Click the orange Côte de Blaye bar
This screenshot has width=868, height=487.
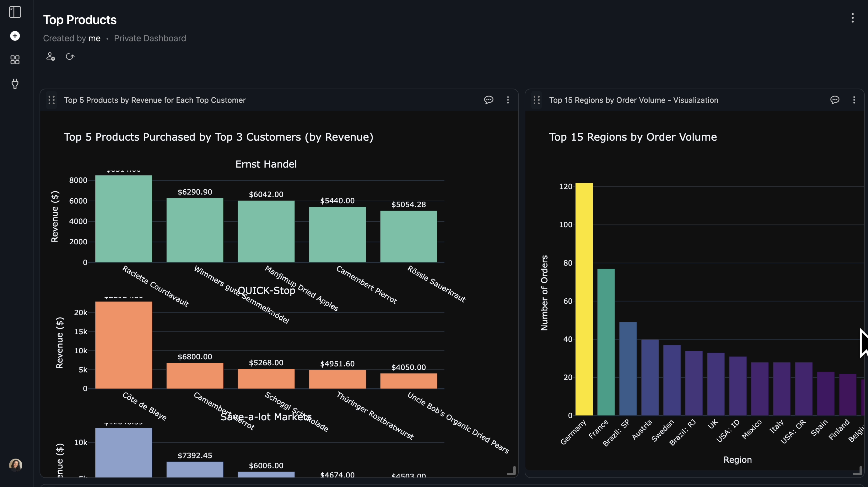pos(124,345)
